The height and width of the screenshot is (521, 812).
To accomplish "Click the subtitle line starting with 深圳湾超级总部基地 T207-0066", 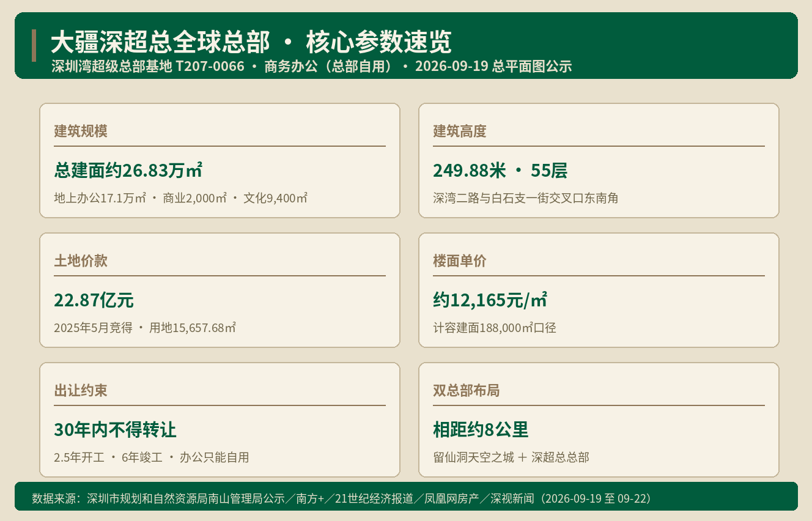I will click(312, 67).
